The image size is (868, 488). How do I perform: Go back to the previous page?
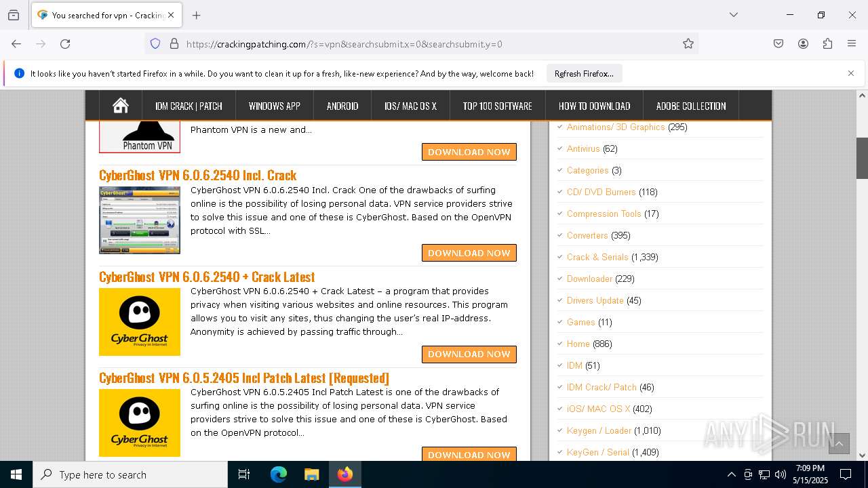pyautogui.click(x=16, y=44)
